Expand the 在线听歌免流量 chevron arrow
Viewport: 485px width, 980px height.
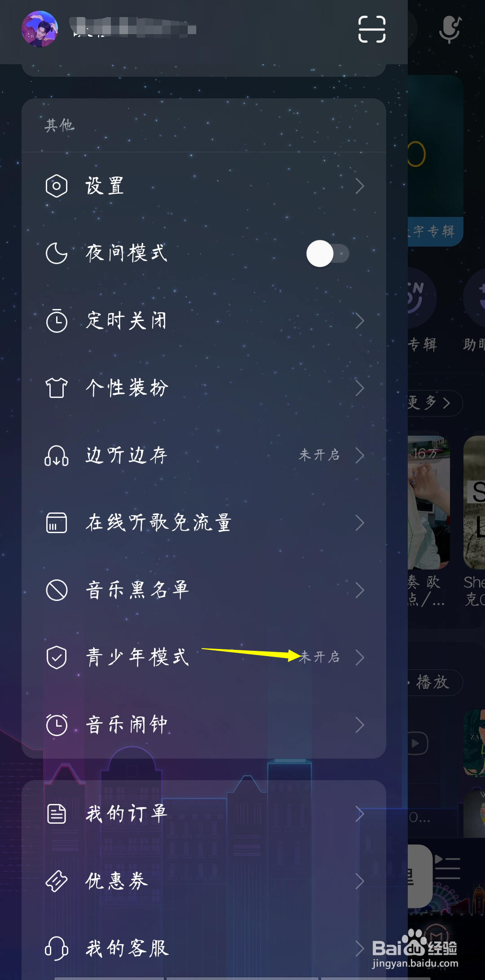(x=360, y=523)
